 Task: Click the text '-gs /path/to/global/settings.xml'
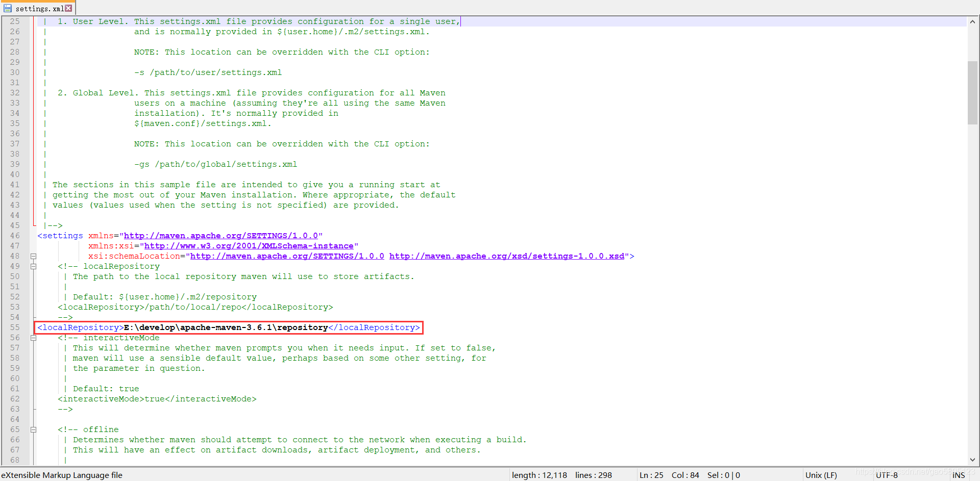point(216,164)
